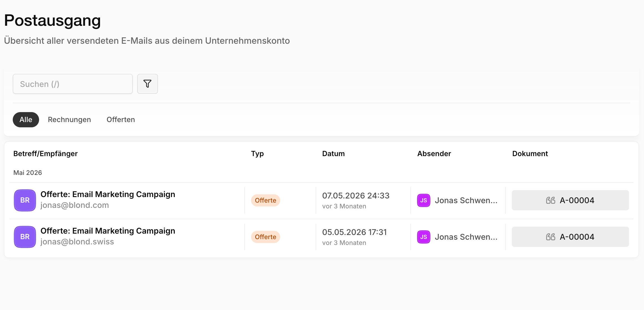Click the Betreff/Empfänger column header

click(45, 154)
